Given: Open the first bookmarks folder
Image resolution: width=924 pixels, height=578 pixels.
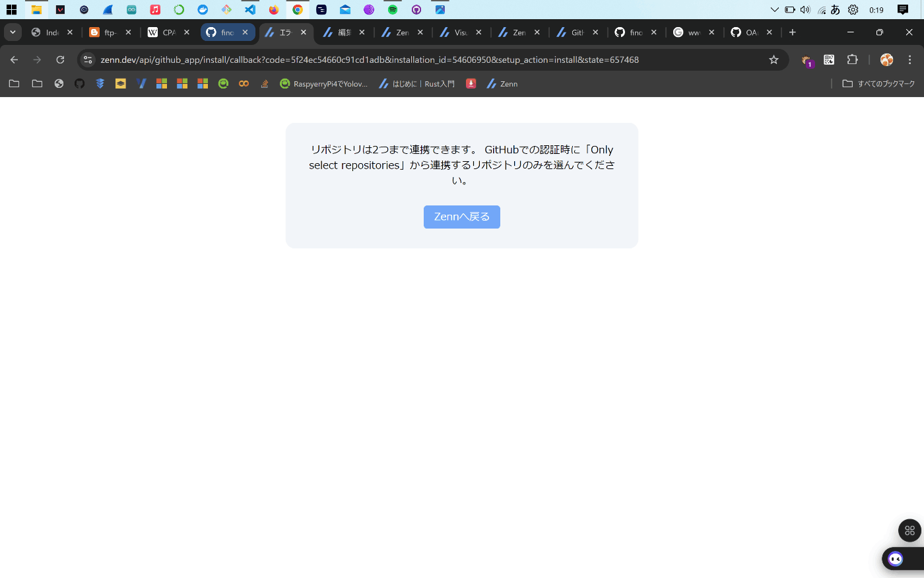Looking at the screenshot, I should [14, 84].
